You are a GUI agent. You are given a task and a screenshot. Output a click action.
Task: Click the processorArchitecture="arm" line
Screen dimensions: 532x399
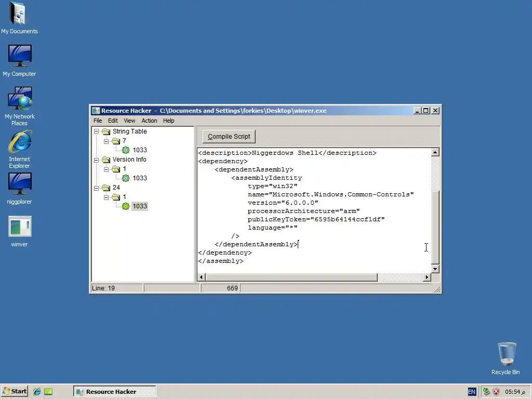[303, 211]
